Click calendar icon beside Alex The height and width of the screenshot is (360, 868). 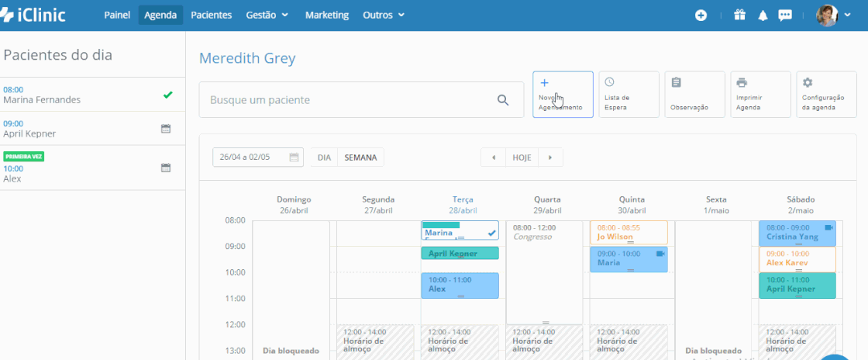(x=166, y=168)
